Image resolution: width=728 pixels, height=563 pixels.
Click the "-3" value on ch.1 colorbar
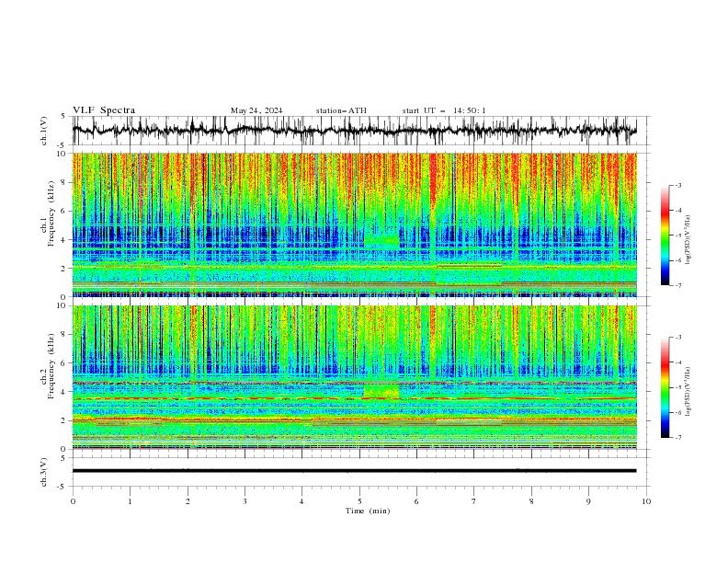point(678,185)
